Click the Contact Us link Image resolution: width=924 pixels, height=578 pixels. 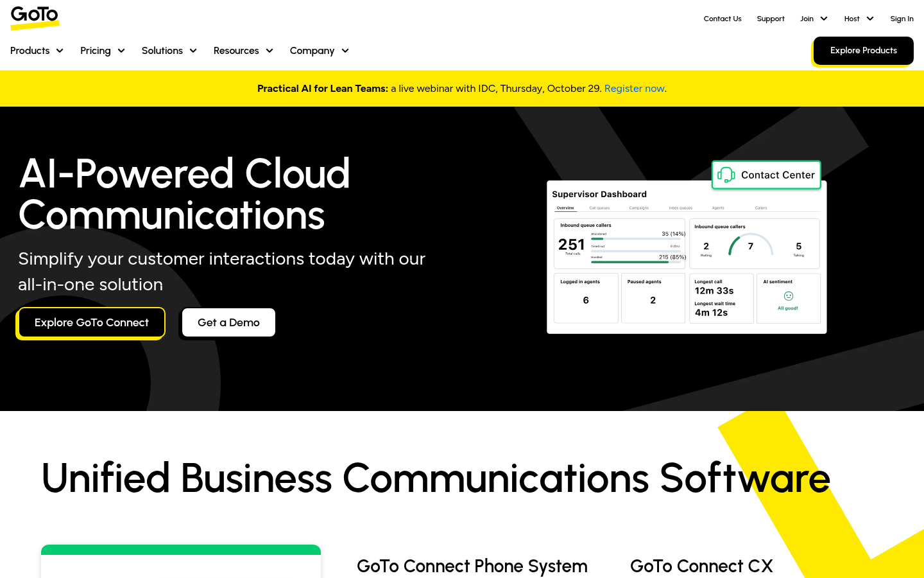click(x=723, y=19)
